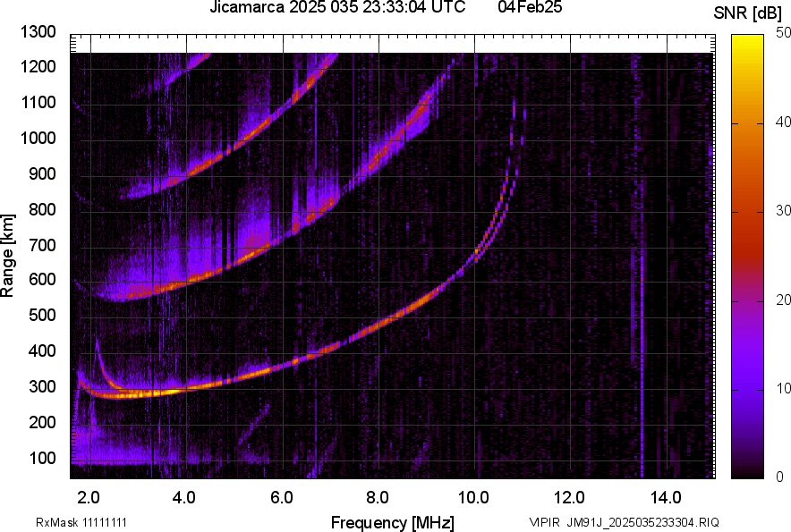Image resolution: width=791 pixels, height=532 pixels.
Task: Click range tick label 600
Action: (42, 279)
